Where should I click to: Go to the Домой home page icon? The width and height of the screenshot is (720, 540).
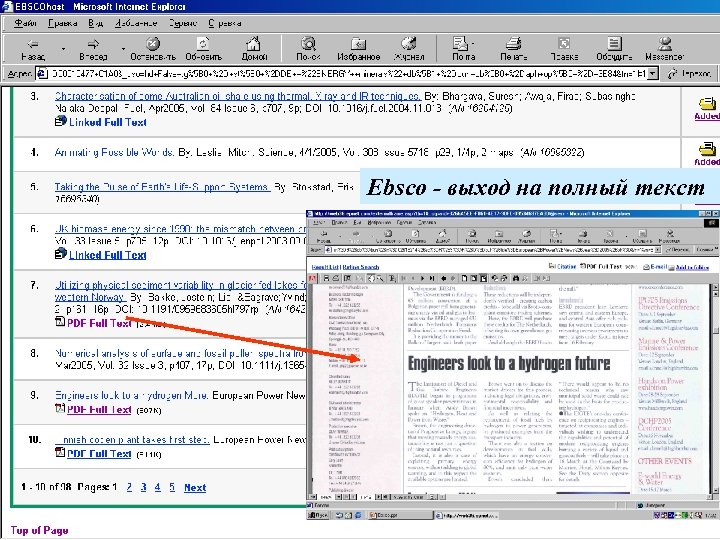point(253,44)
